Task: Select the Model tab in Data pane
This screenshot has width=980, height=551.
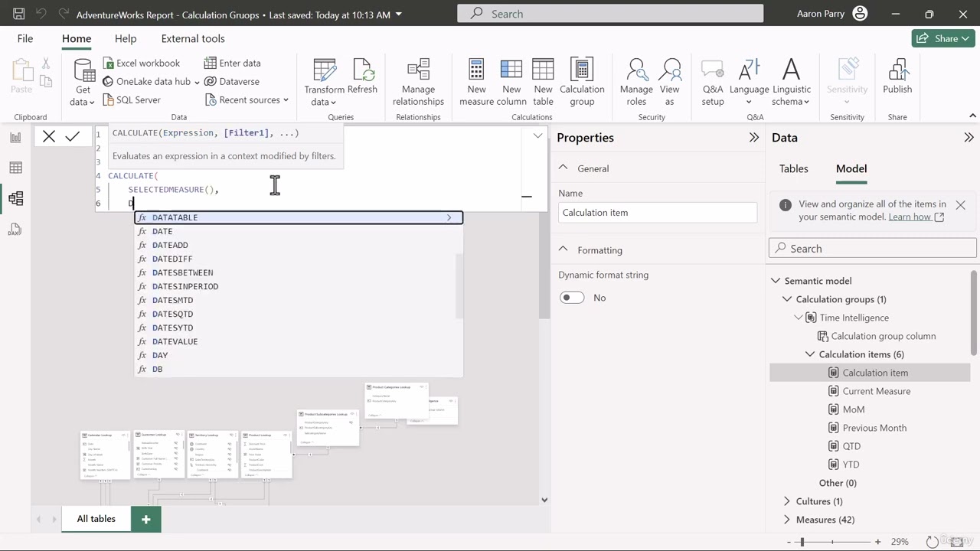Action: pos(851,168)
